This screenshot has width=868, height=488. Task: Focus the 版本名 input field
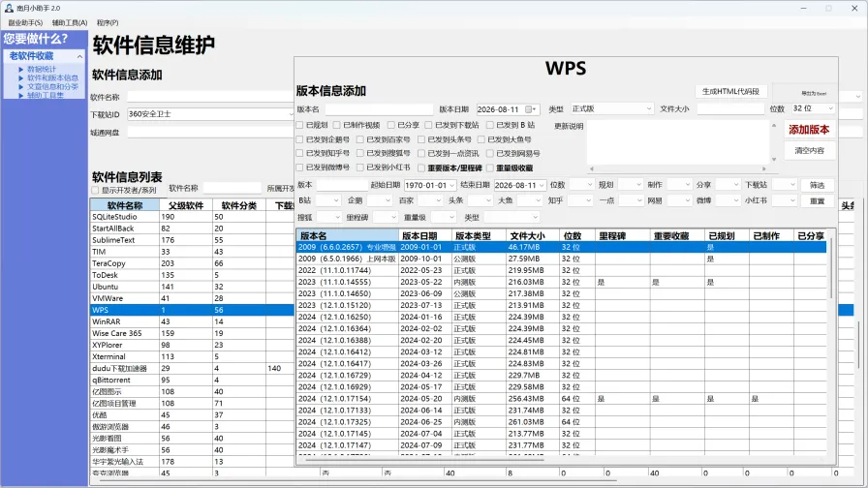pos(379,109)
